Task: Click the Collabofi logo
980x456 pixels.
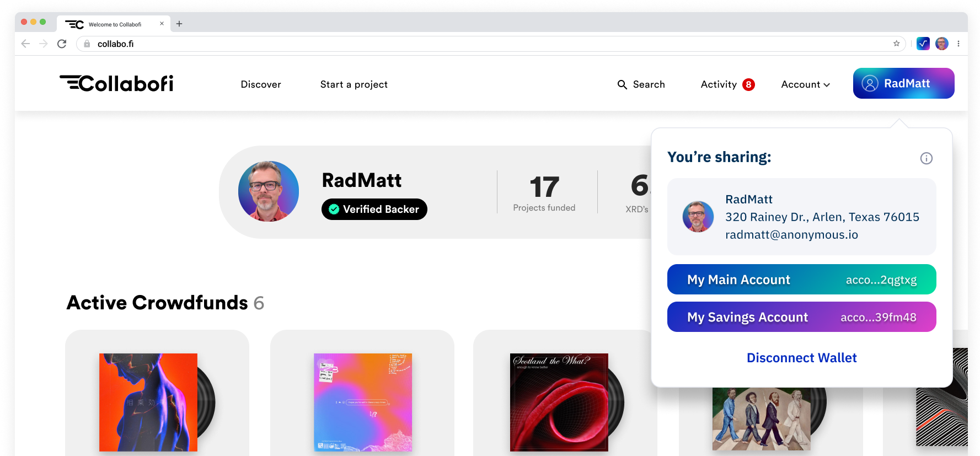Action: (x=116, y=84)
